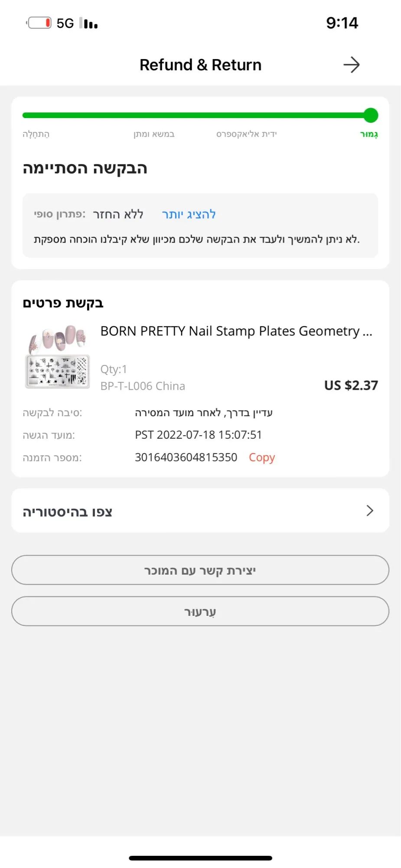Select the גמור progress step label
The width and height of the screenshot is (401, 868).
point(369,134)
